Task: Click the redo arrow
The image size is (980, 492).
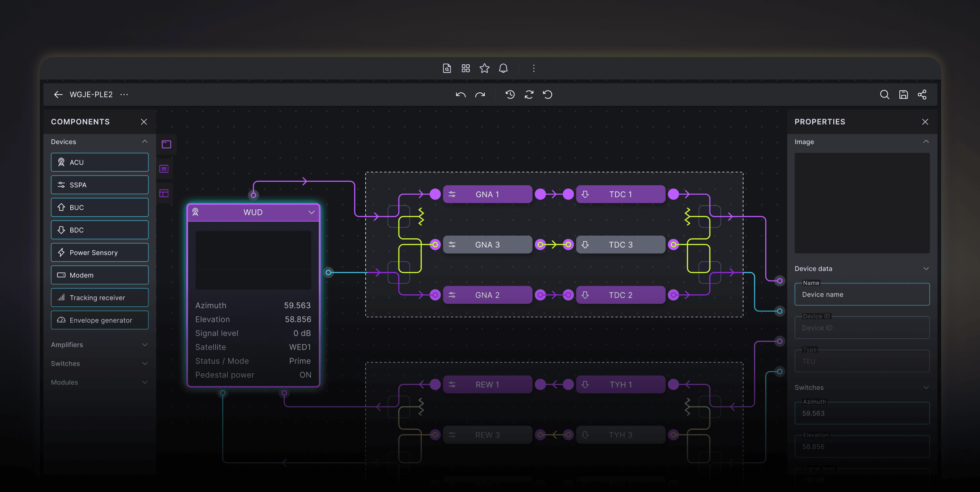Action: (x=480, y=95)
